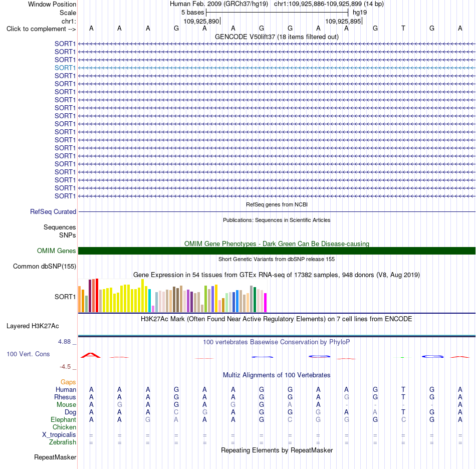
Task: Click the 109,925,895 ruler coordinate
Action: [343, 21]
